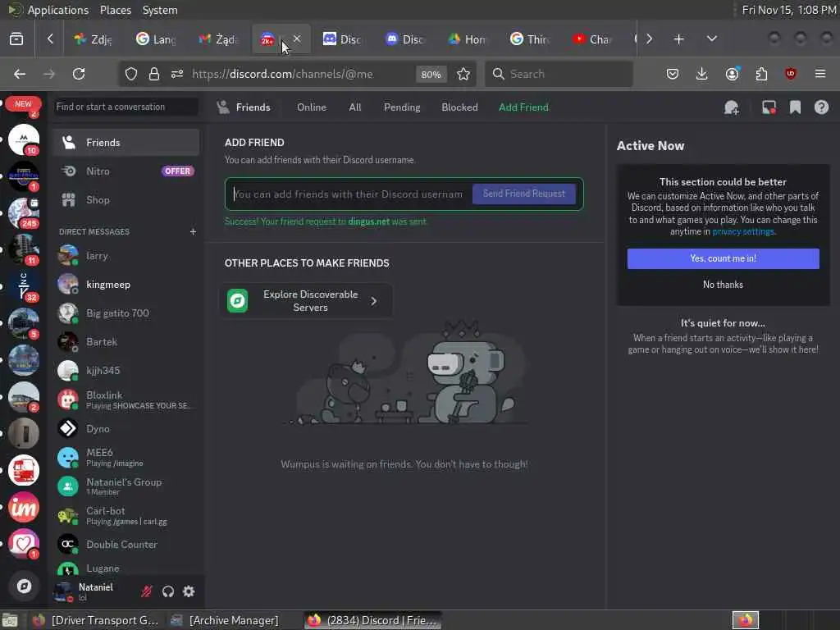Open server with 10 notifications badge

click(x=24, y=139)
